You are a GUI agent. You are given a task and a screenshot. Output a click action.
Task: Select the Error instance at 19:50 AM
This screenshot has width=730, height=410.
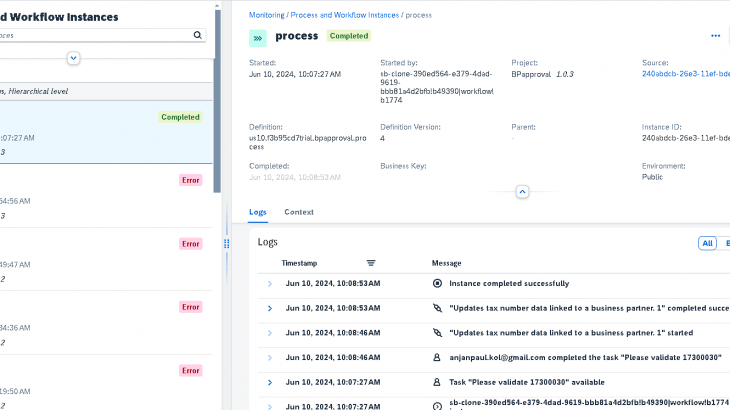(x=106, y=383)
